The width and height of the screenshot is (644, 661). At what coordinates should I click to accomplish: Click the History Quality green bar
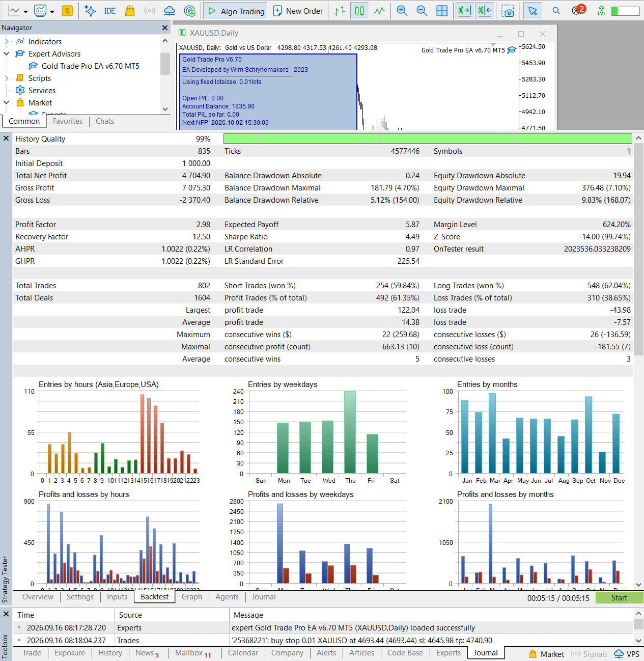(428, 139)
